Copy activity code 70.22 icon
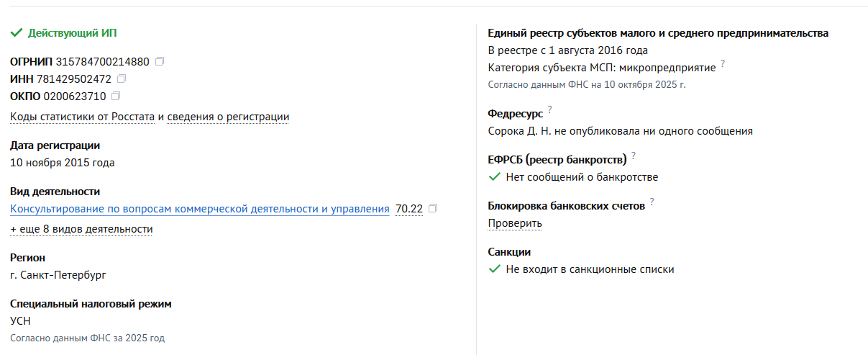The image size is (868, 355). click(x=433, y=209)
